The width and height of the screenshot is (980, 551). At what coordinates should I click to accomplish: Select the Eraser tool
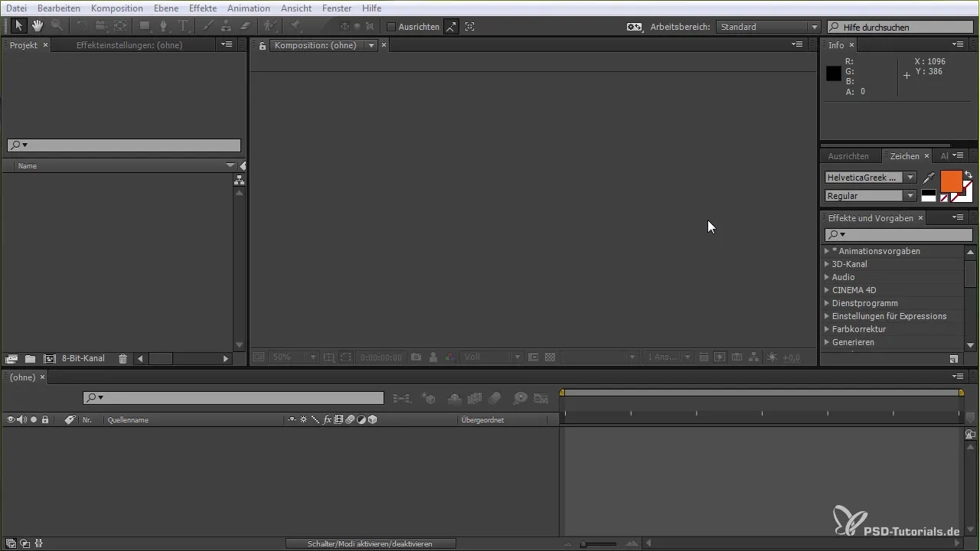pos(246,26)
